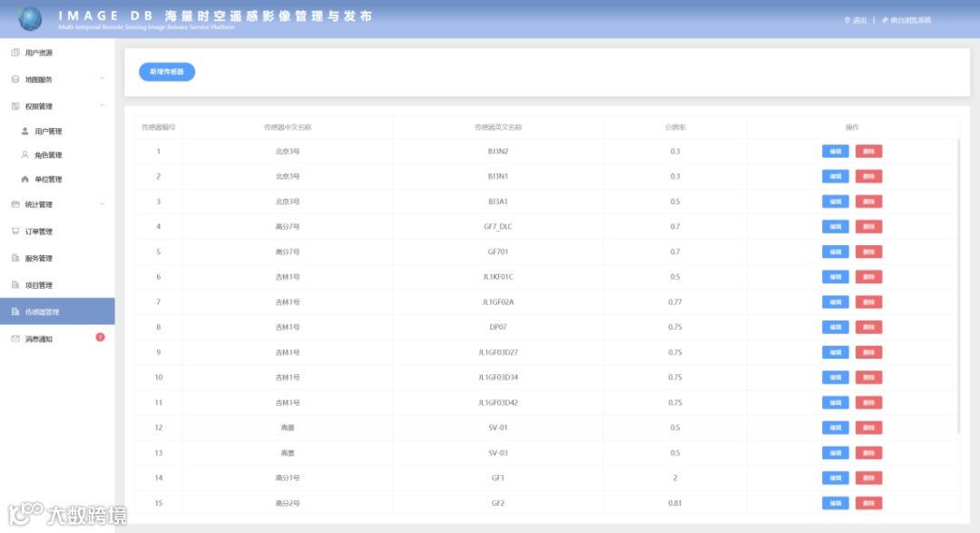This screenshot has width=980, height=533.
Task: Delete the BJ3N1 sensor row
Action: tap(868, 176)
